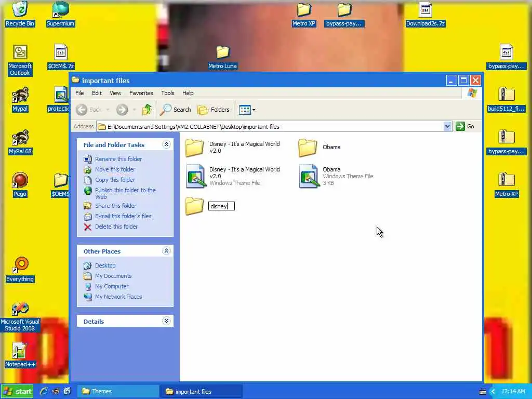Select the Mypal desktop shortcut
The width and height of the screenshot is (532, 399).
(20, 100)
